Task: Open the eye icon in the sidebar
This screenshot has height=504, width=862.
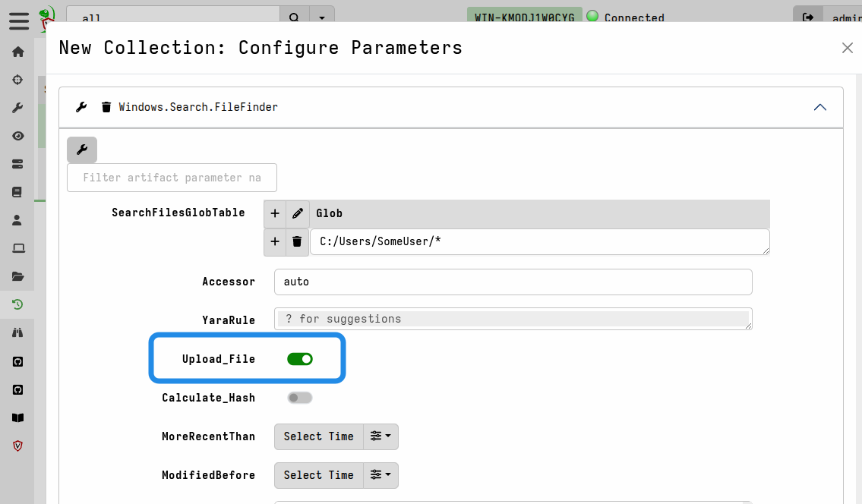Action: point(18,135)
